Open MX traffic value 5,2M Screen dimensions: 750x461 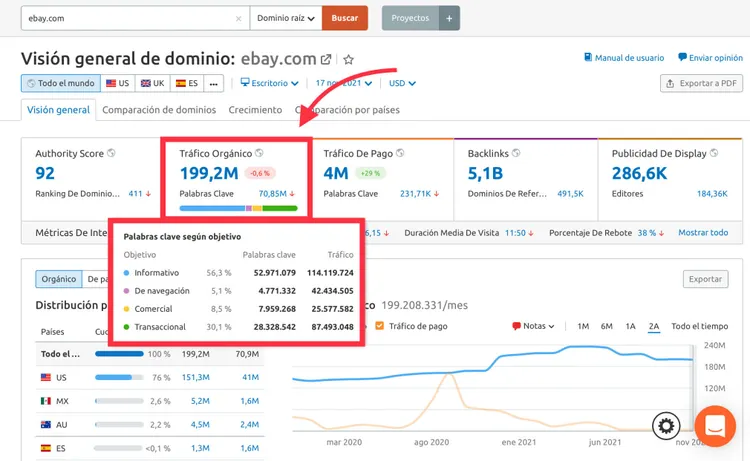coord(200,401)
